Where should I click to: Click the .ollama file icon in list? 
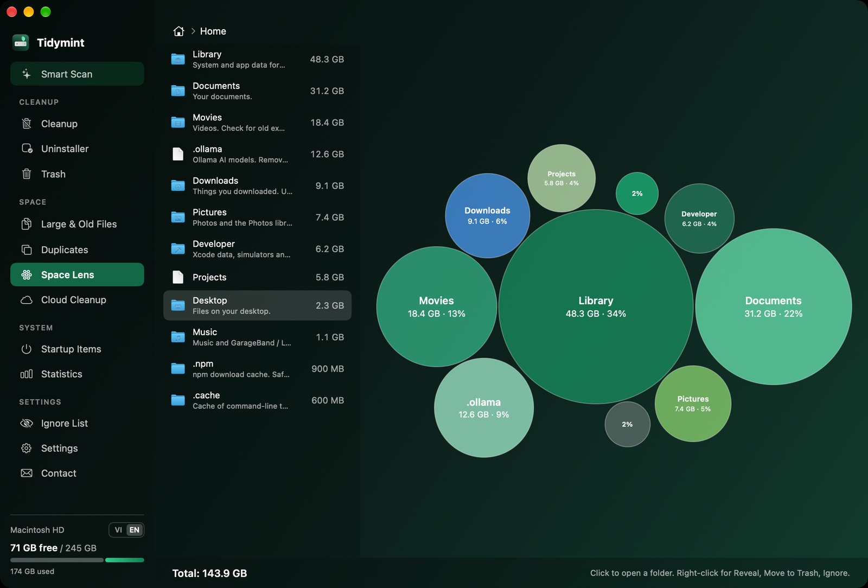(x=178, y=154)
